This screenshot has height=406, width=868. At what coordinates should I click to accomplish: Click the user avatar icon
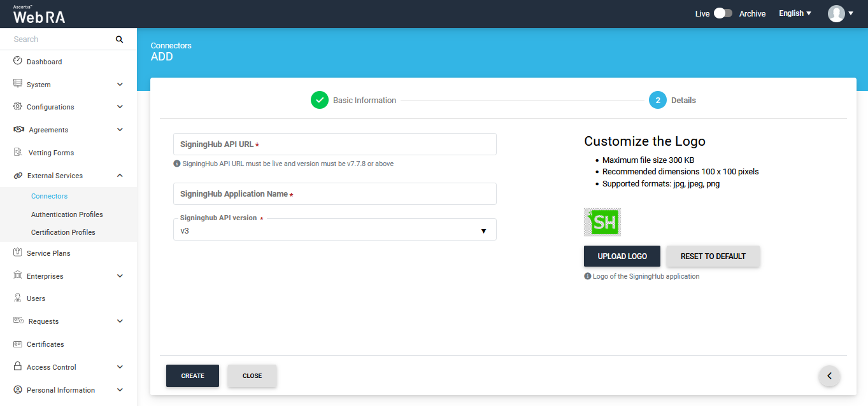[836, 13]
